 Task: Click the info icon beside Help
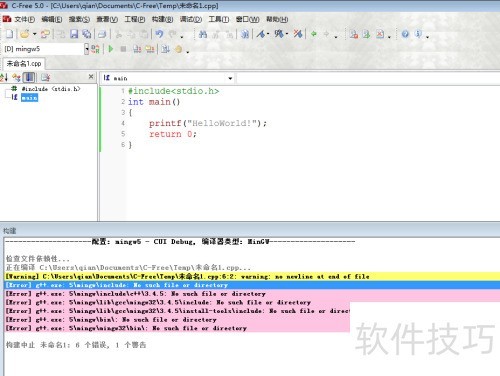click(x=418, y=34)
